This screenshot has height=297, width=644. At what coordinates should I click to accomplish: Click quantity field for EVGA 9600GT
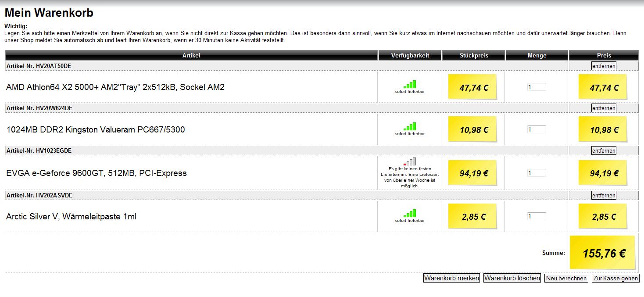tap(537, 173)
